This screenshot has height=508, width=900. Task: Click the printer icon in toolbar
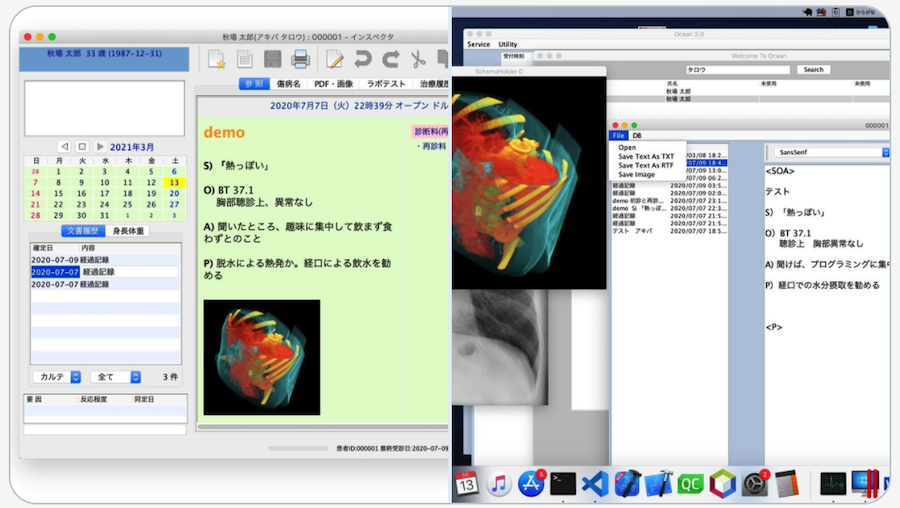[300, 59]
